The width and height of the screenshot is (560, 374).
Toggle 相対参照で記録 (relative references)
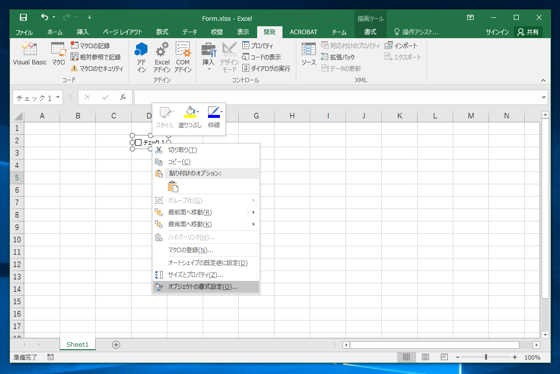coord(95,57)
